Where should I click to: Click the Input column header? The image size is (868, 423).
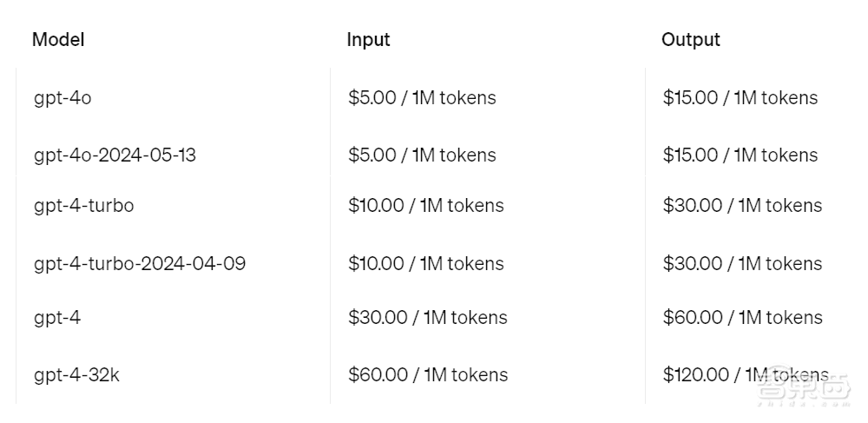click(x=368, y=40)
